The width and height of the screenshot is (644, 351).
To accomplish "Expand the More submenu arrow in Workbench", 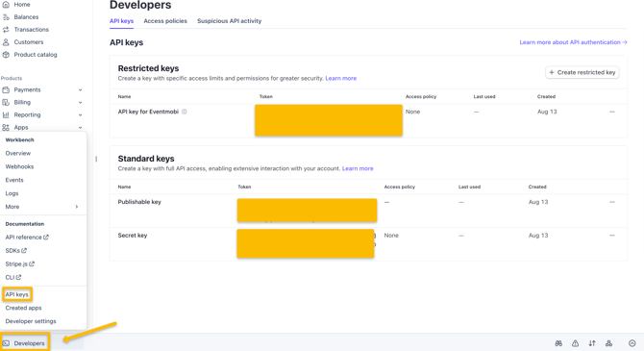I will point(77,207).
